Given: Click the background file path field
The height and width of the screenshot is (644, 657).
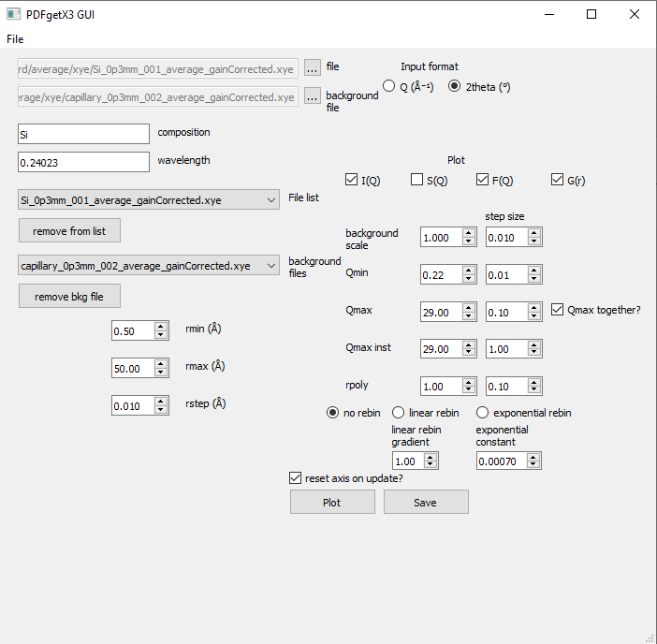Looking at the screenshot, I should tap(158, 96).
